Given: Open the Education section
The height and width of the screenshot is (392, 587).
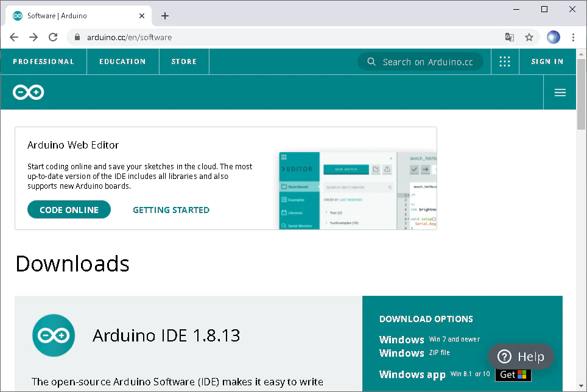Looking at the screenshot, I should click(x=122, y=61).
